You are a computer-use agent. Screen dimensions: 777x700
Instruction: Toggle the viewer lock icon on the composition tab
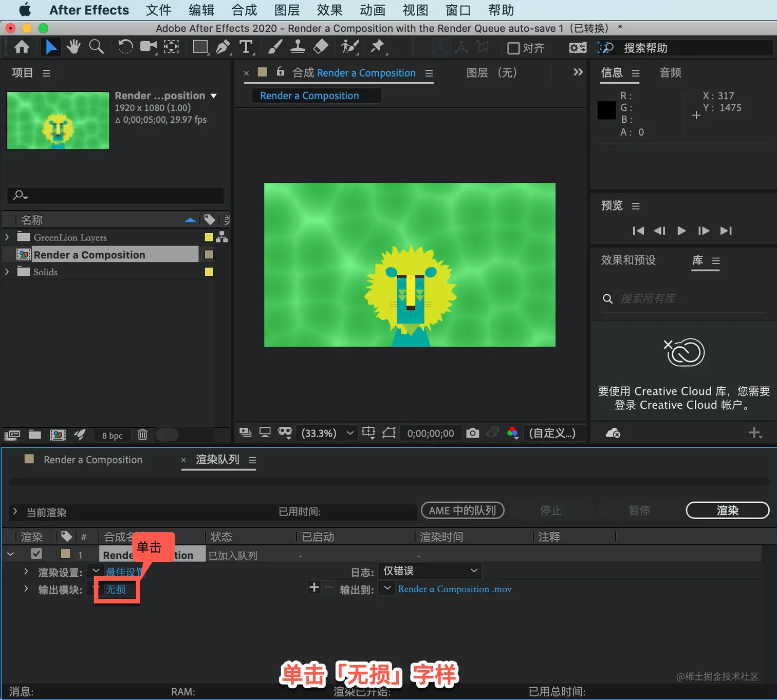pyautogui.click(x=281, y=72)
